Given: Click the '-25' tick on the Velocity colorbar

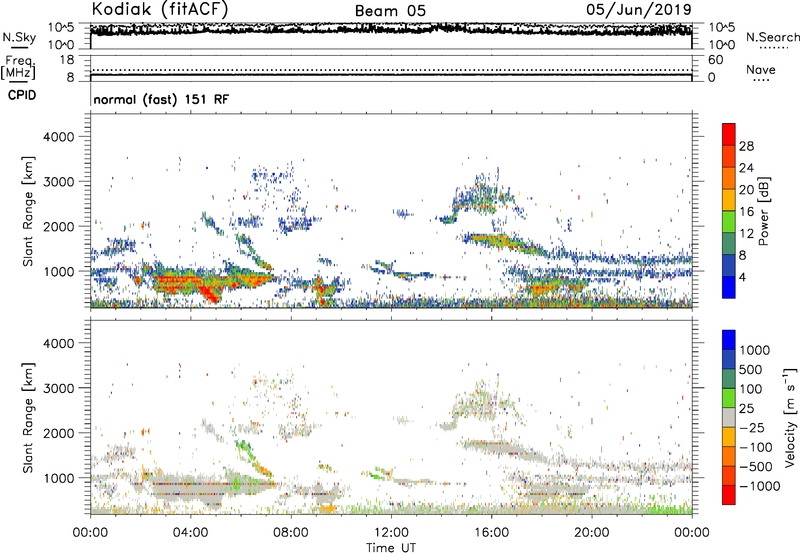Looking at the screenshot, I should 752,427.
